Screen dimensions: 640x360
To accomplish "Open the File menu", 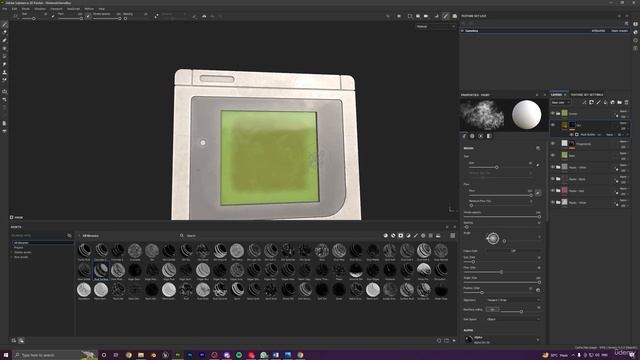I will point(4,9).
